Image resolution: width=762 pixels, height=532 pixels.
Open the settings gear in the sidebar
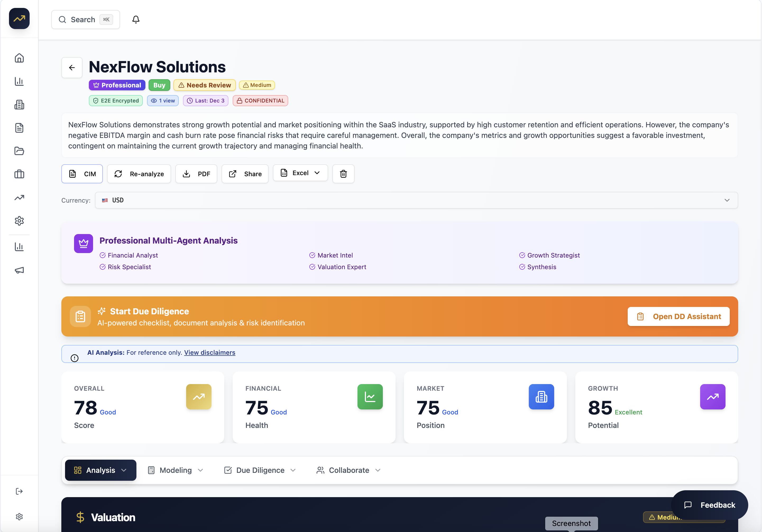click(19, 221)
